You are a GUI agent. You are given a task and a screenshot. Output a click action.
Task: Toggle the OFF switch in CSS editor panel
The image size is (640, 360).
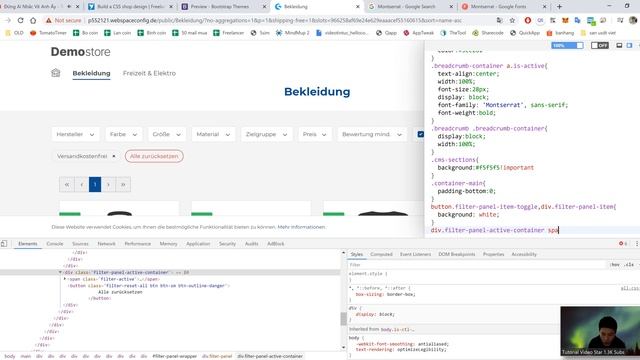600,45
